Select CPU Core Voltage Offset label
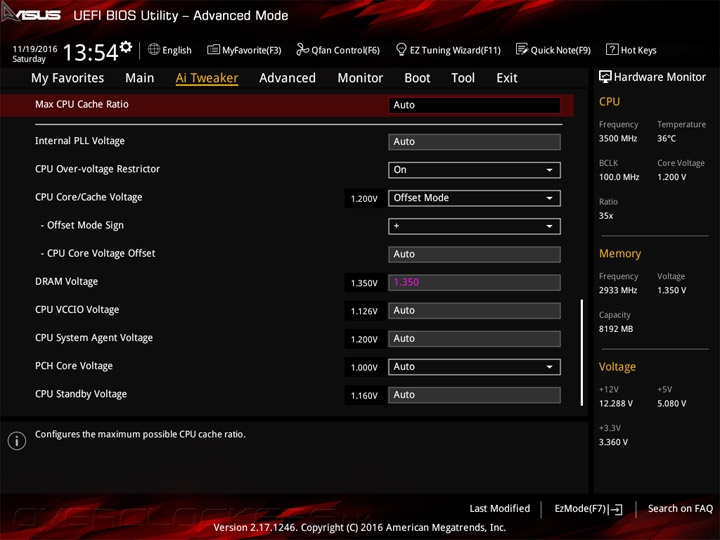 [101, 253]
